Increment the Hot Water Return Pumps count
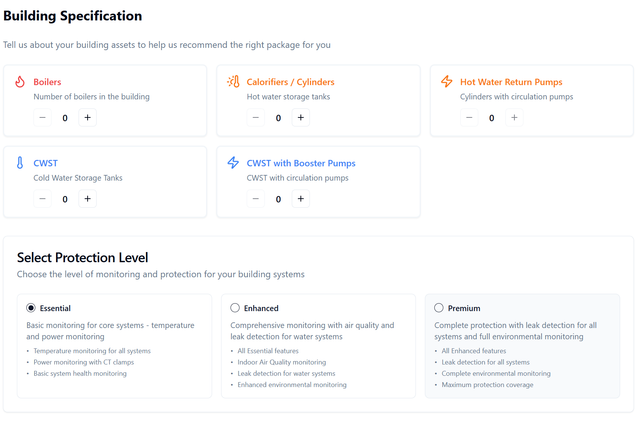Image resolution: width=640 pixels, height=421 pixels. [514, 118]
